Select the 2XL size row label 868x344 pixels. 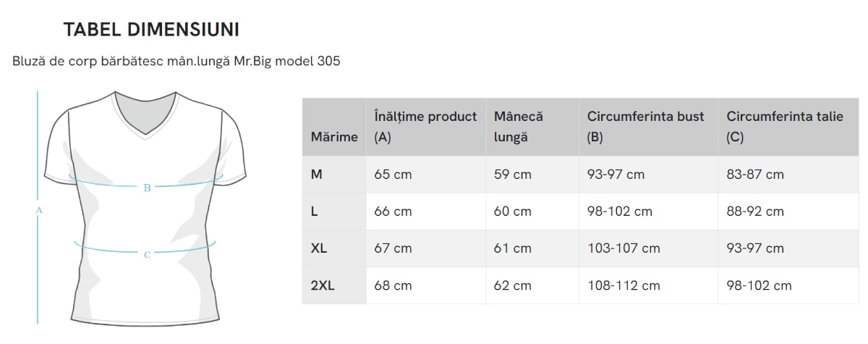click(323, 285)
